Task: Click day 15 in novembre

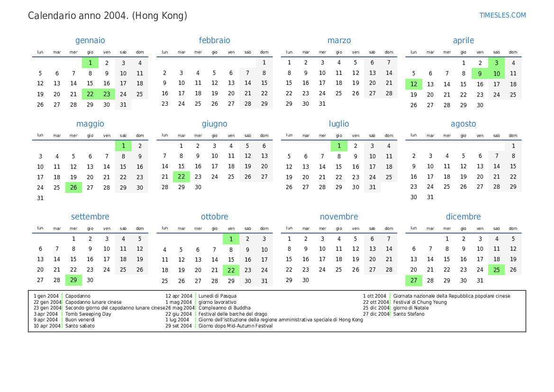Action: (x=289, y=259)
